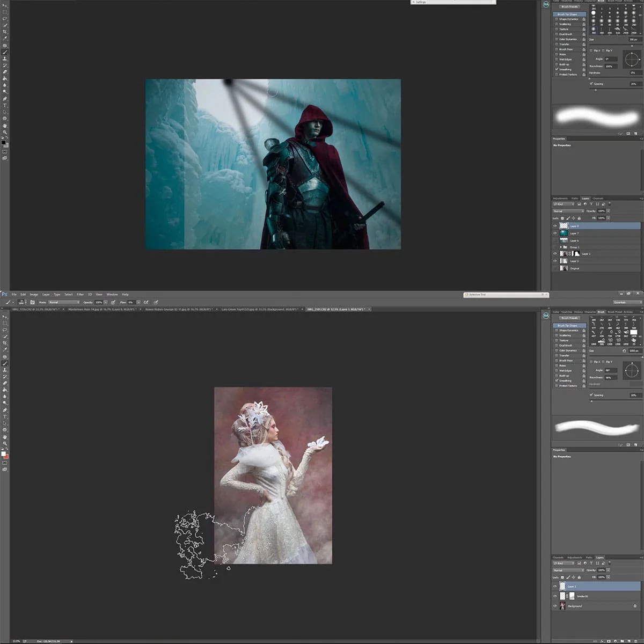Screen dimensions: 644x644
Task: Click the Eyedropper tool
Action: pos(5,349)
